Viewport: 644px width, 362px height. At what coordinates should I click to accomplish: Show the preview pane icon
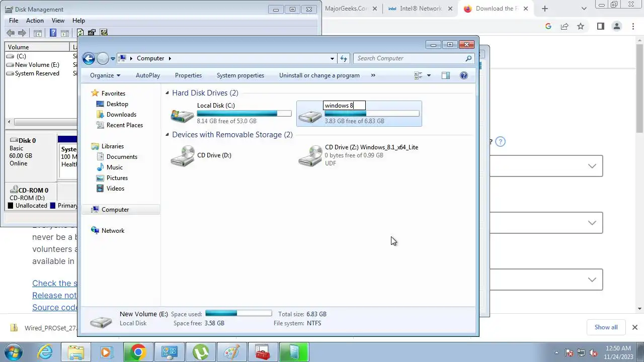tap(446, 75)
